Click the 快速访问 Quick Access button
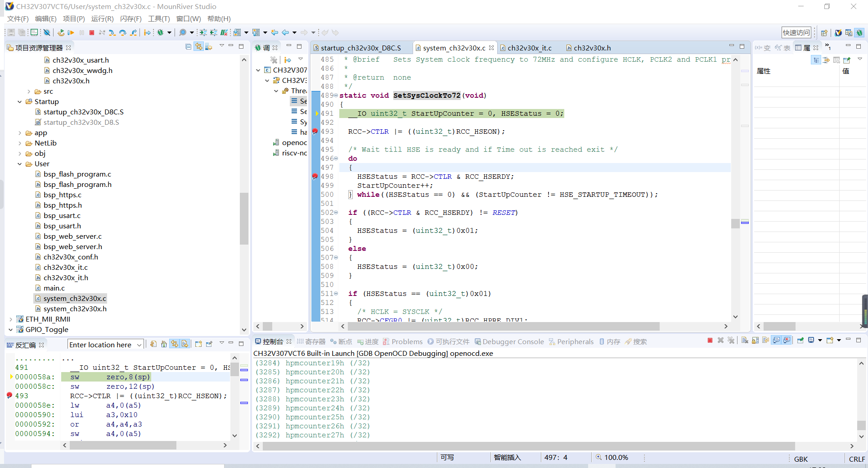Viewport: 868px width, 468px height. click(x=796, y=32)
